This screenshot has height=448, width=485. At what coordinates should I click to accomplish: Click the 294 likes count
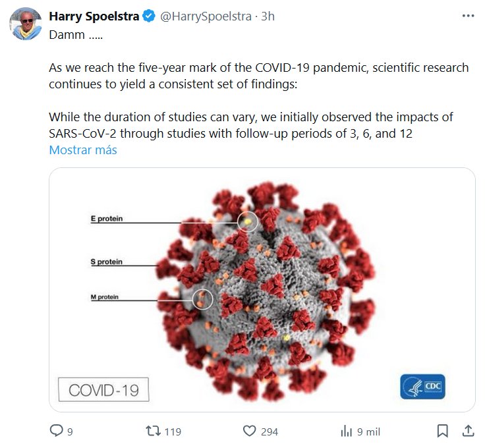[x=269, y=432]
